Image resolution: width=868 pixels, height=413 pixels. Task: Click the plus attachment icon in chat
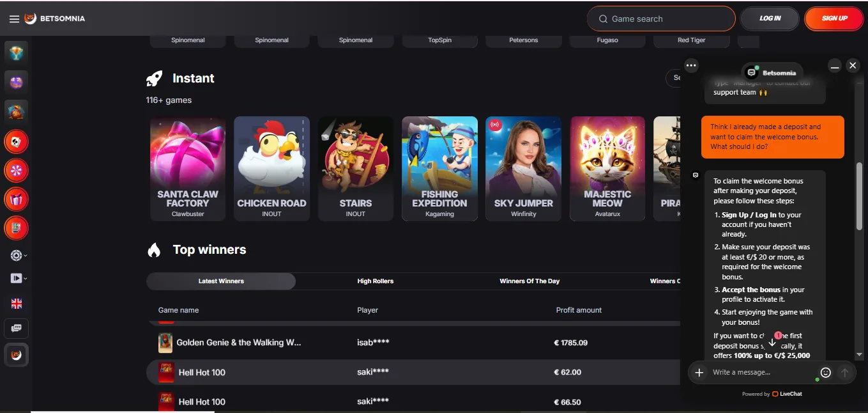[x=699, y=372]
